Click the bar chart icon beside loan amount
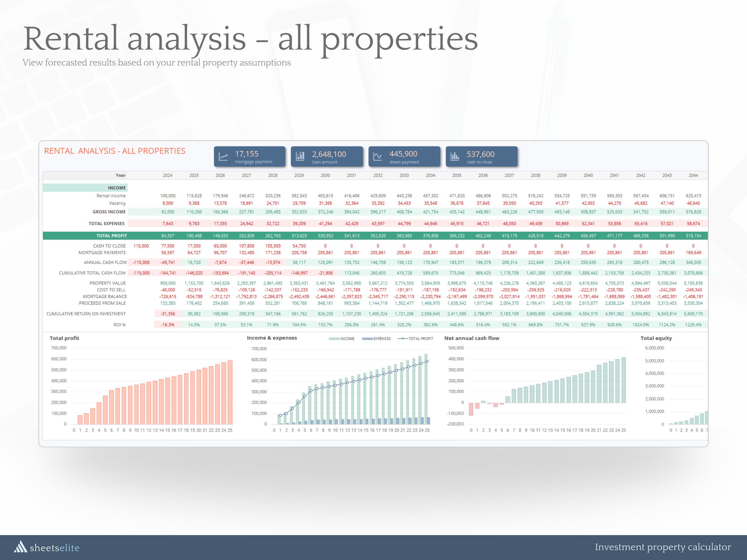The image size is (747, 560). (300, 156)
